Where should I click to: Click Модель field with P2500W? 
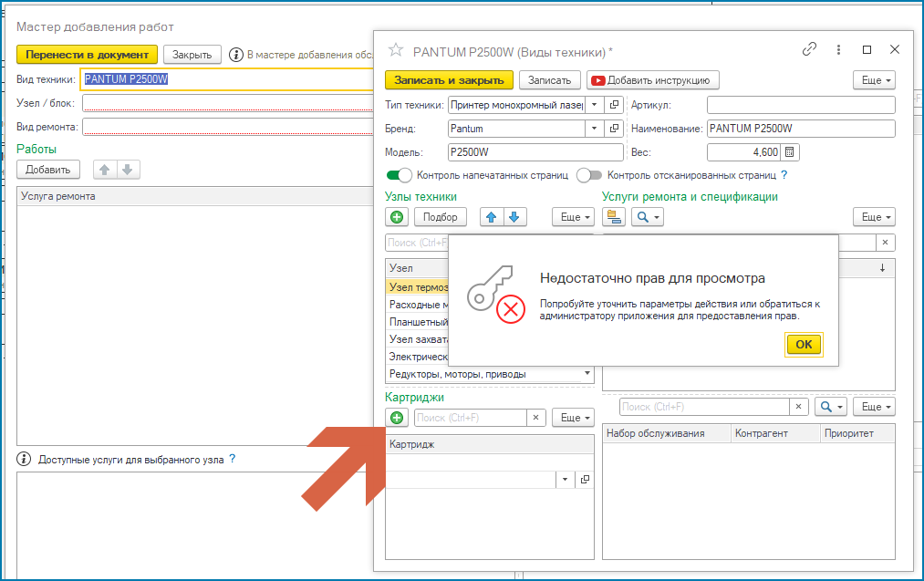coord(535,152)
